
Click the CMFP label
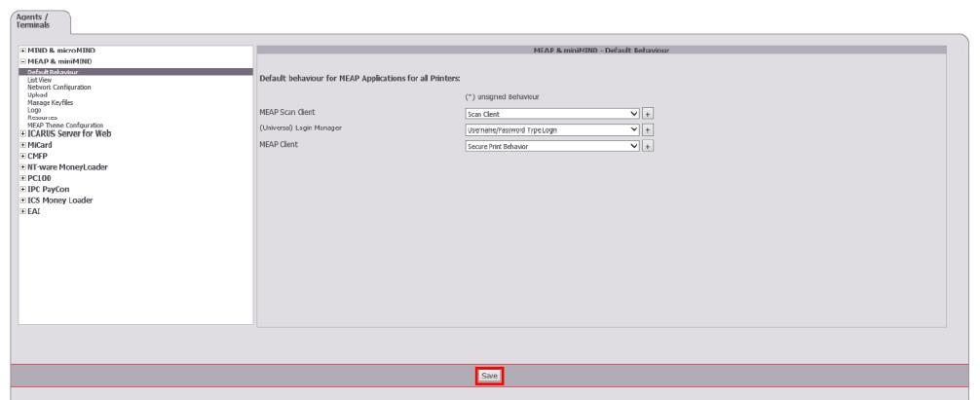37,156
